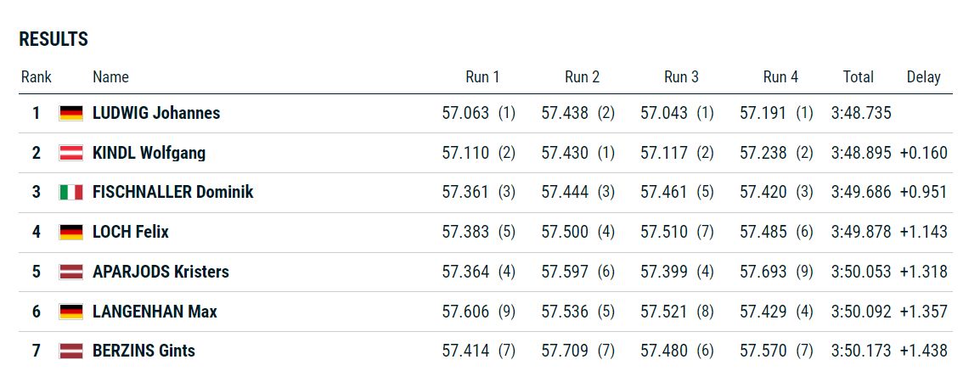
Task: Click the Italian flag beside FISCHNALLER Dominik
Action: [x=70, y=193]
